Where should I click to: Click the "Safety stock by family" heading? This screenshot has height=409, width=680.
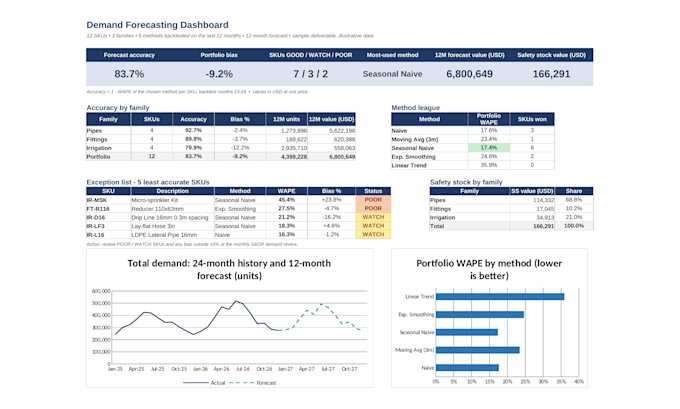(466, 182)
